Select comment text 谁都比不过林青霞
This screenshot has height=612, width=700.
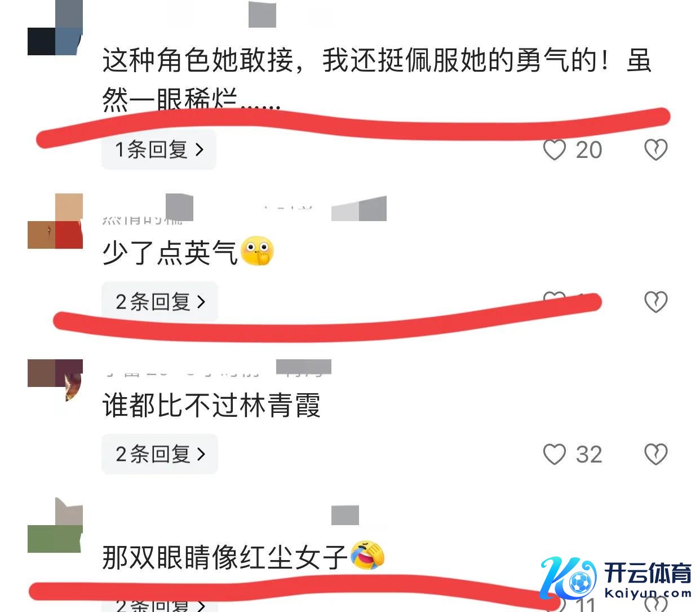click(x=211, y=405)
